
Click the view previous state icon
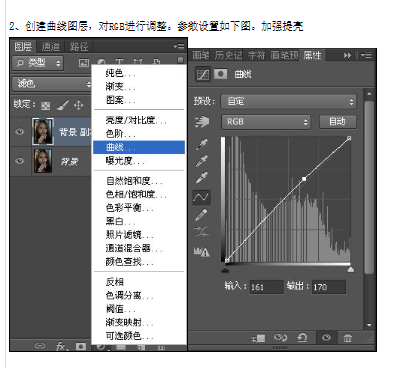point(280,338)
